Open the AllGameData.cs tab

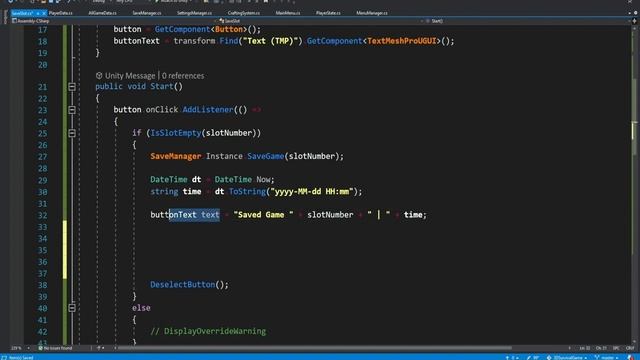click(102, 13)
